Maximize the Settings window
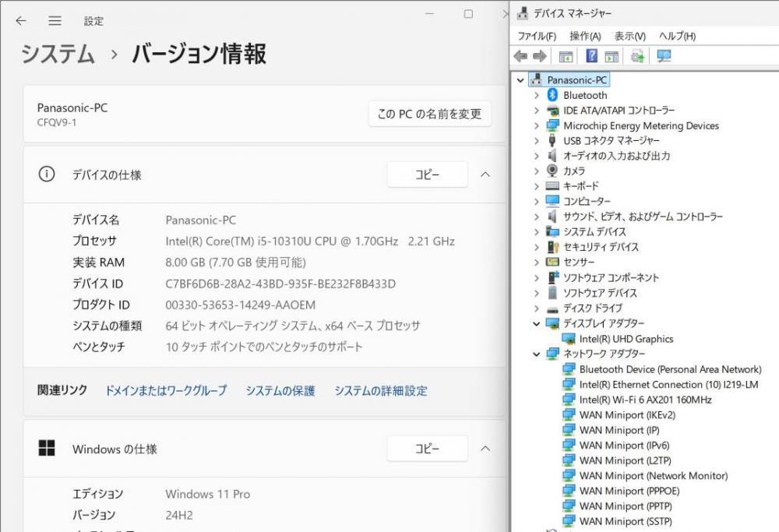The width and height of the screenshot is (779, 532). click(468, 14)
